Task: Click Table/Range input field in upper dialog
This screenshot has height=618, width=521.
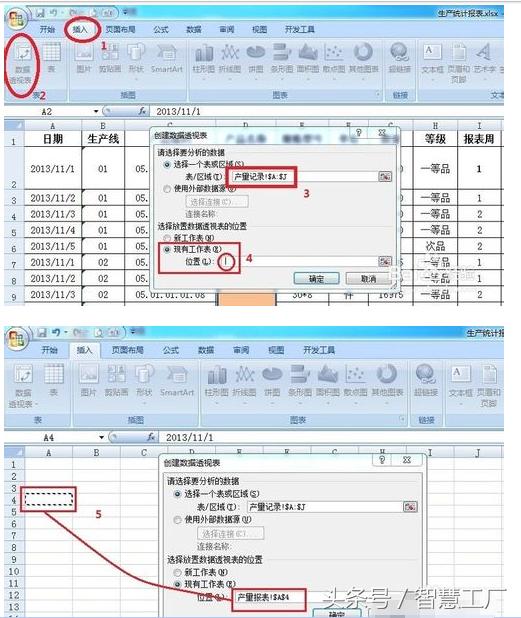Action: coord(305,177)
